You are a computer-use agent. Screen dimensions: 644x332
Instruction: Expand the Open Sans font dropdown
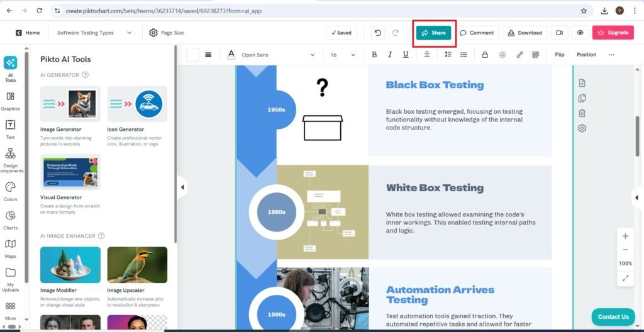tap(278, 55)
